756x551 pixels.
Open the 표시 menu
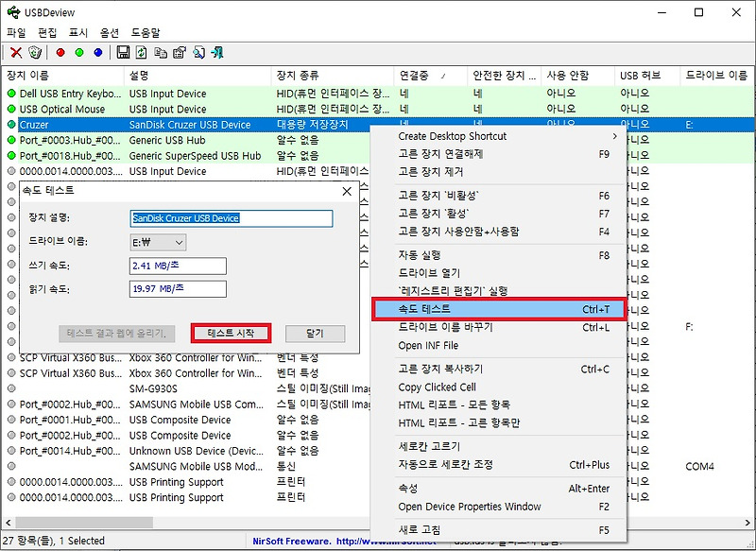pos(78,33)
